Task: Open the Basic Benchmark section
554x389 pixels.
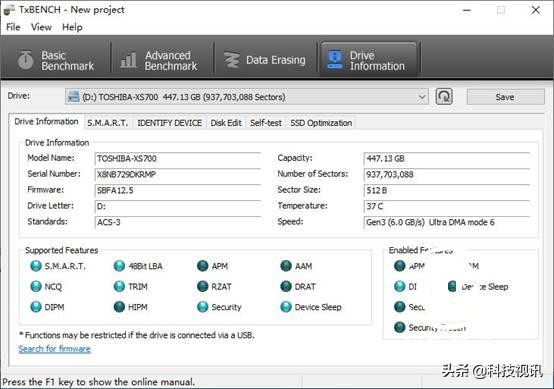Action: point(57,60)
